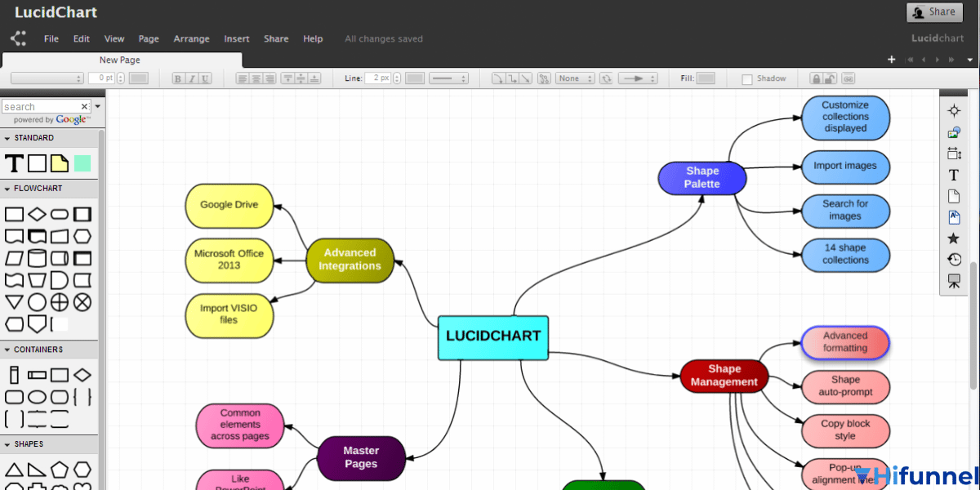Open the Edit menu
The height and width of the screenshot is (490, 980).
point(82,38)
